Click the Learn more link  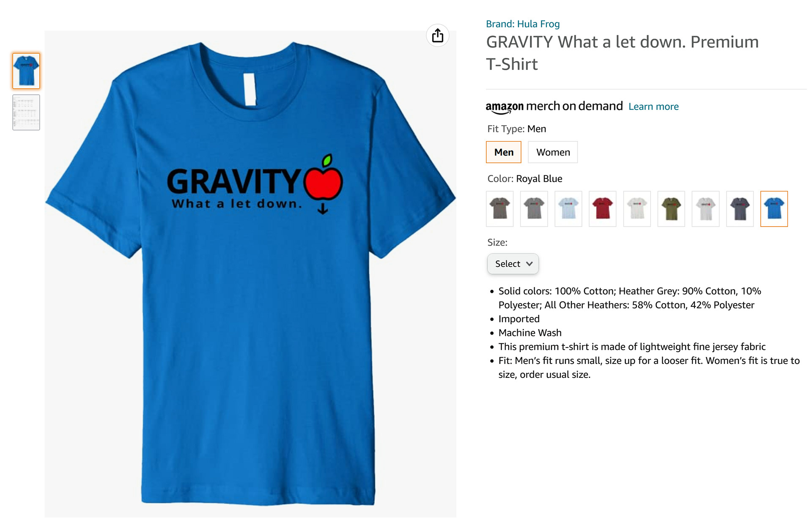pyautogui.click(x=653, y=107)
